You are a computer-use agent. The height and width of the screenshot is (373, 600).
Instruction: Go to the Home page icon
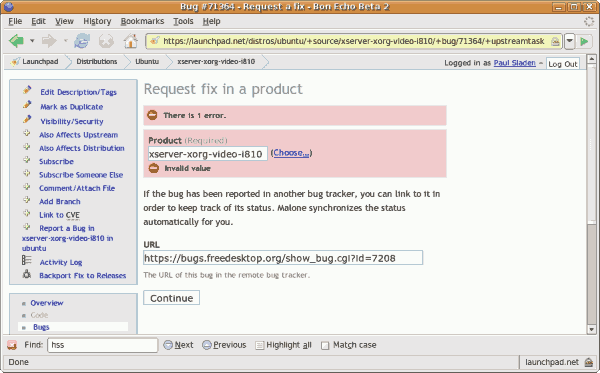pyautogui.click(x=130, y=41)
